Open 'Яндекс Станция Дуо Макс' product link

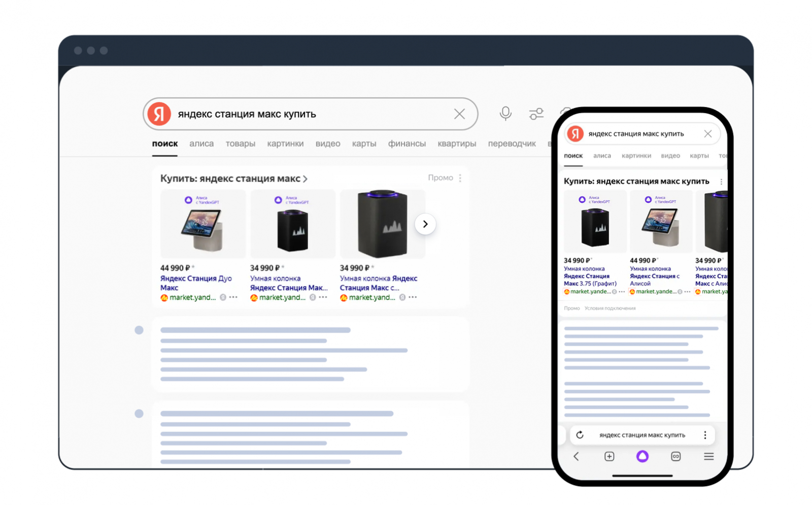pos(196,283)
